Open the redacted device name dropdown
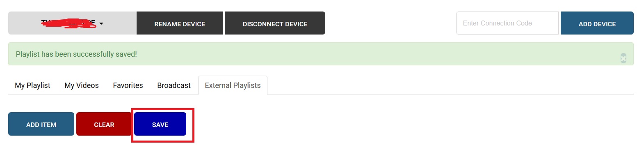The width and height of the screenshot is (644, 150). 72,23
